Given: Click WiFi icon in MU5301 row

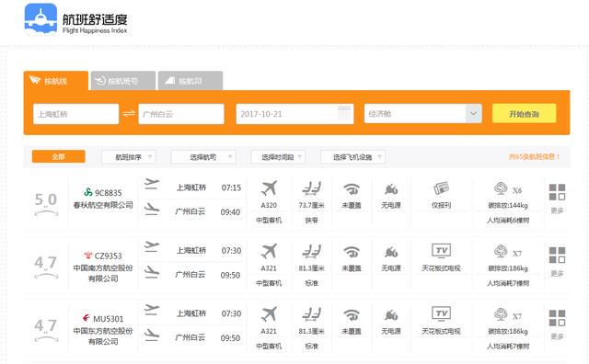Looking at the screenshot, I should [352, 315].
